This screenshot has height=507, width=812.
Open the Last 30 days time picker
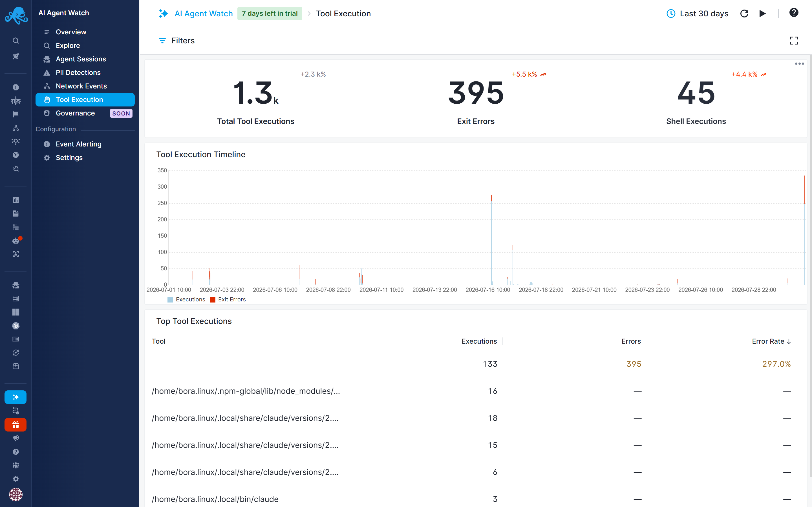coord(697,14)
